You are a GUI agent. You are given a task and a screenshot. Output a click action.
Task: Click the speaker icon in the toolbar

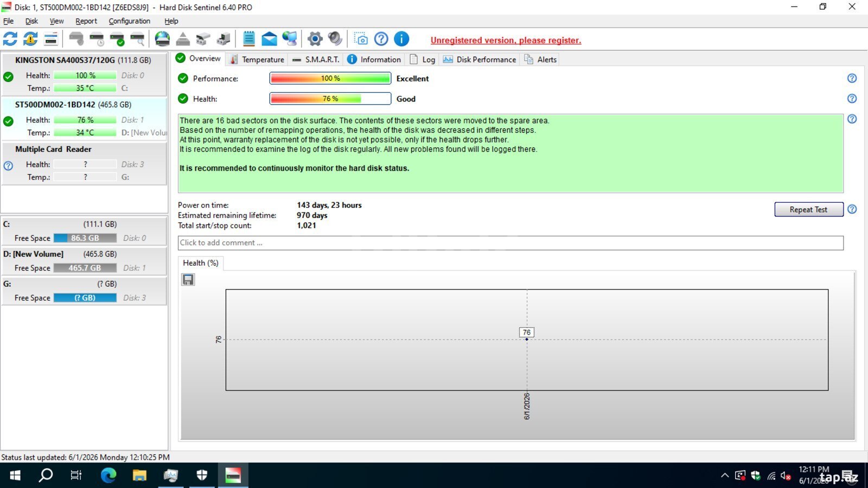335,39
